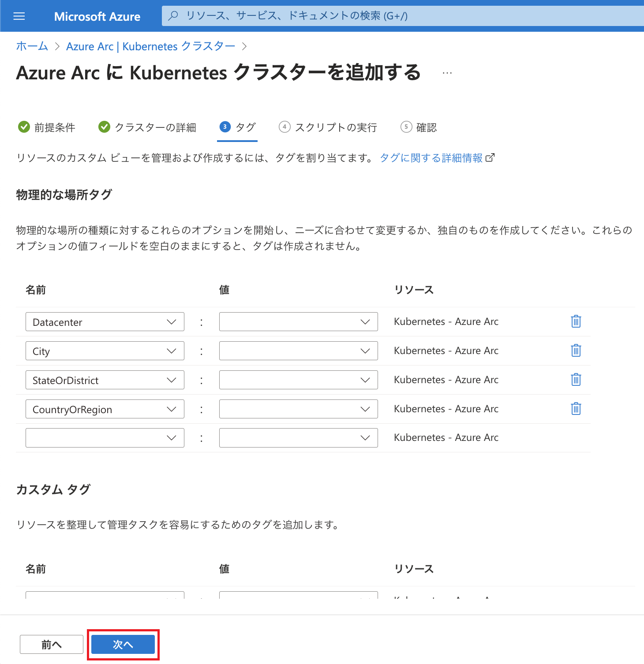Open the value dropdown for Datacenter

299,322
